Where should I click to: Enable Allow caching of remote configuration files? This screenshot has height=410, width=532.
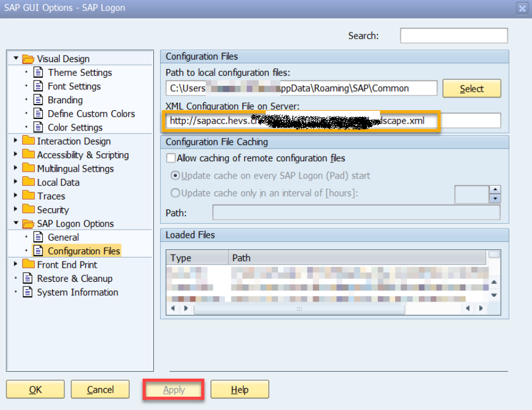tap(171, 158)
